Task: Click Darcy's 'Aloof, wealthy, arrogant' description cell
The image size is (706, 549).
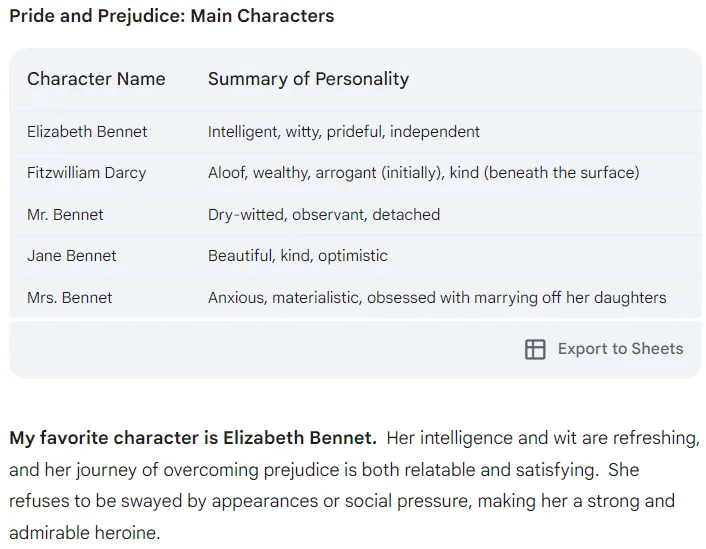Action: click(x=423, y=173)
